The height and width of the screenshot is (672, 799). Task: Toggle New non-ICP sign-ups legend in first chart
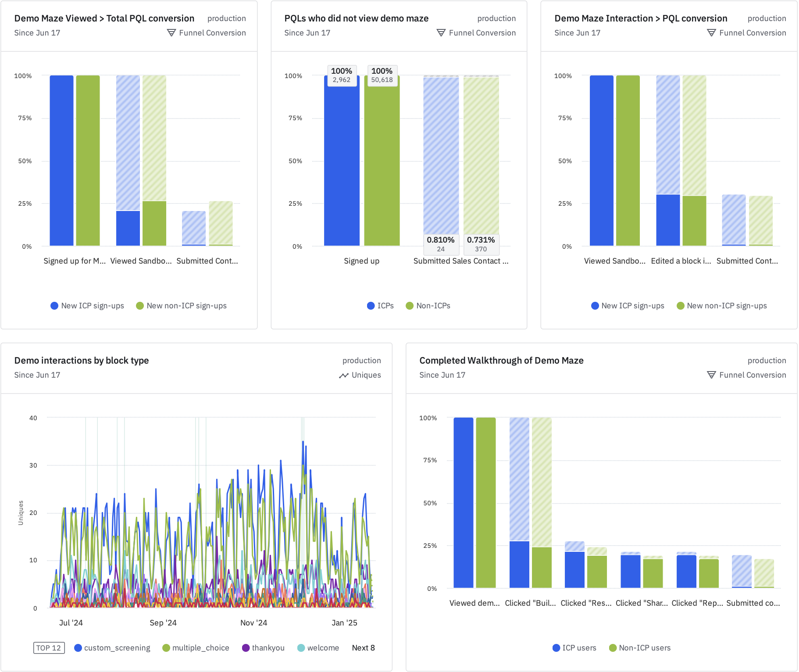[x=182, y=306]
